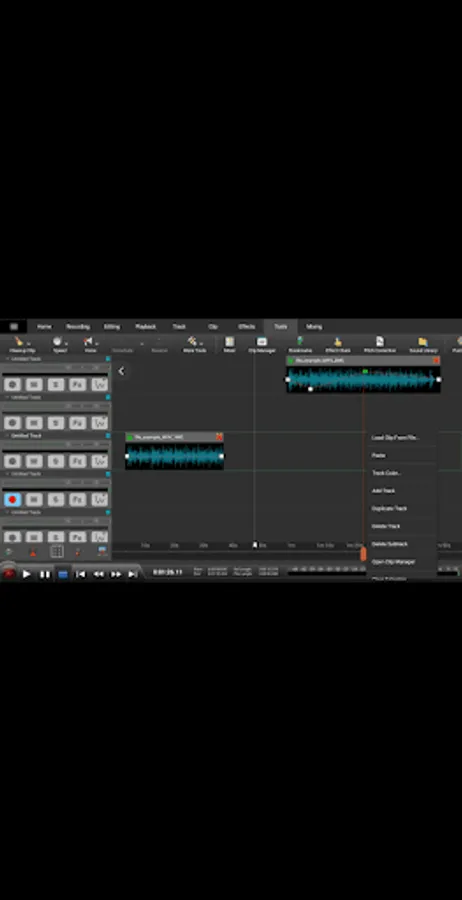
Task: Open the Mixer from the toolbar
Action: click(230, 344)
